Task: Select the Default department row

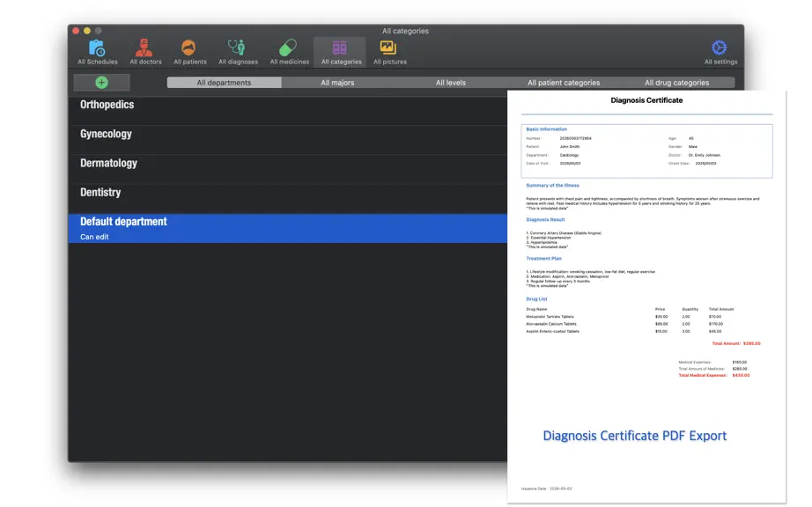Action: click(288, 228)
